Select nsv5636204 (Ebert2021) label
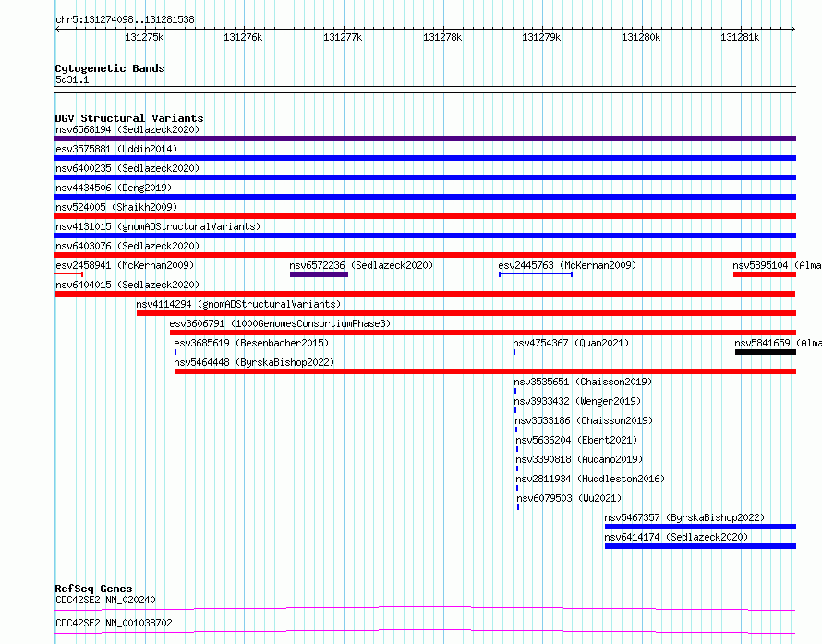The height and width of the screenshot is (644, 822). [576, 440]
